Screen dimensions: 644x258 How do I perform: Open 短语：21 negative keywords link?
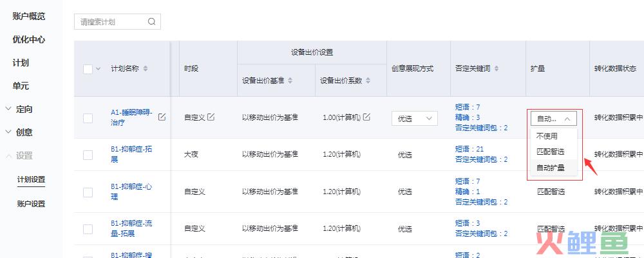(x=469, y=149)
